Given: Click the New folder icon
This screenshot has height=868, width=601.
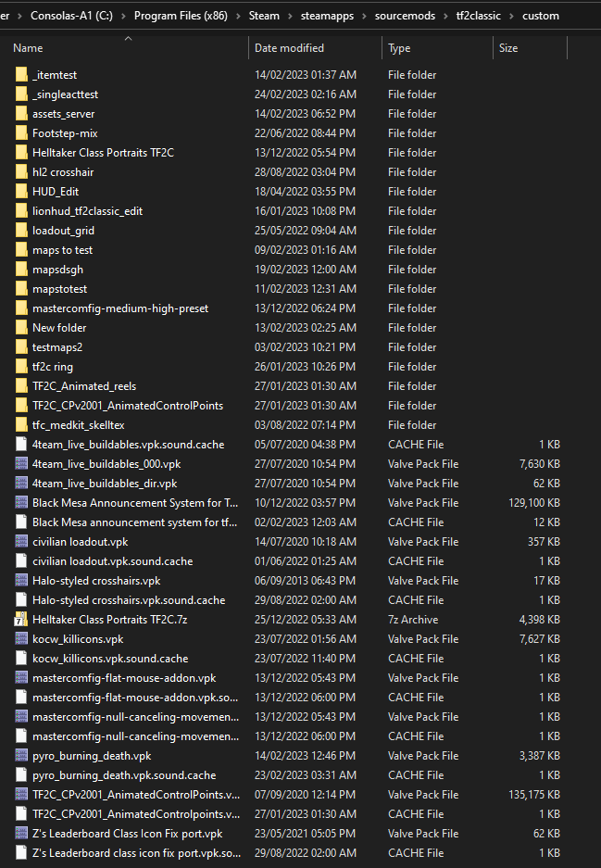Looking at the screenshot, I should click(21, 328).
